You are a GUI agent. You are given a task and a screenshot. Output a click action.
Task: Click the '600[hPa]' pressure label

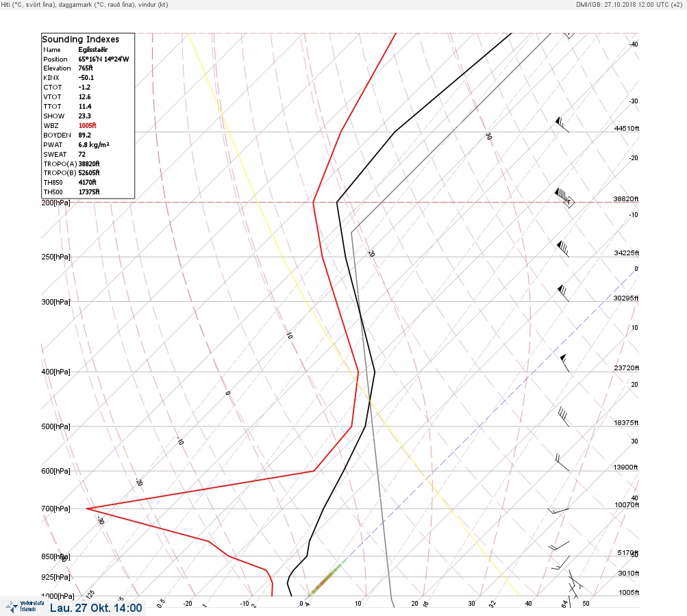(55, 471)
